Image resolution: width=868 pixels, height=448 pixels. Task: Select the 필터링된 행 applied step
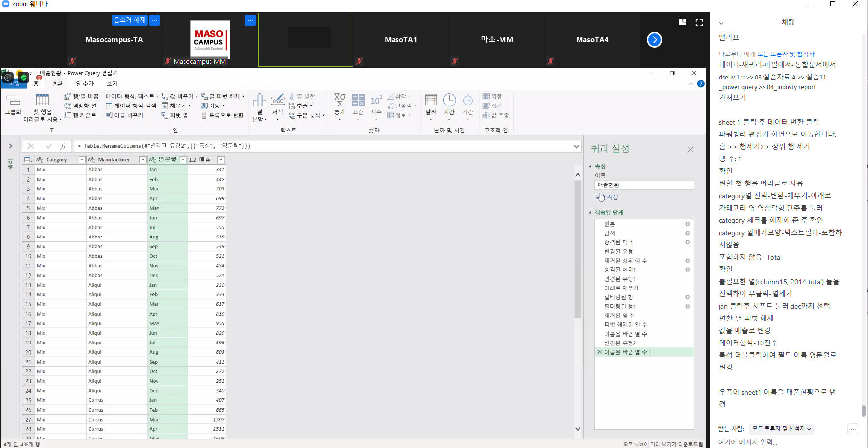pyautogui.click(x=619, y=297)
